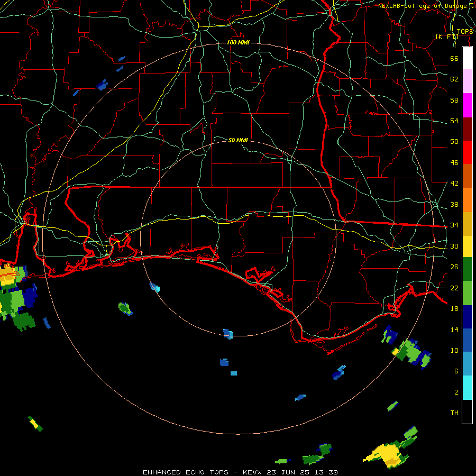This screenshot has height=476, width=476.
Task: Click legend value '6'
Action: click(x=456, y=371)
